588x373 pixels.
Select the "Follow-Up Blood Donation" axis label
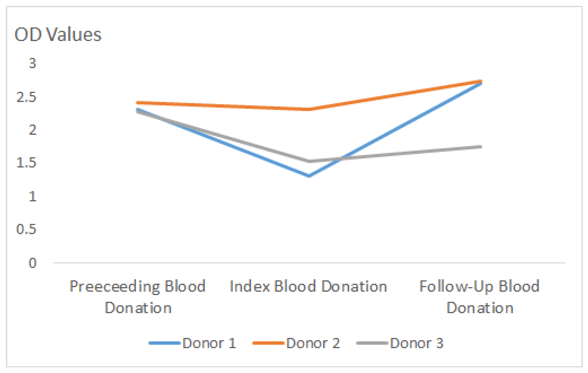click(x=480, y=297)
